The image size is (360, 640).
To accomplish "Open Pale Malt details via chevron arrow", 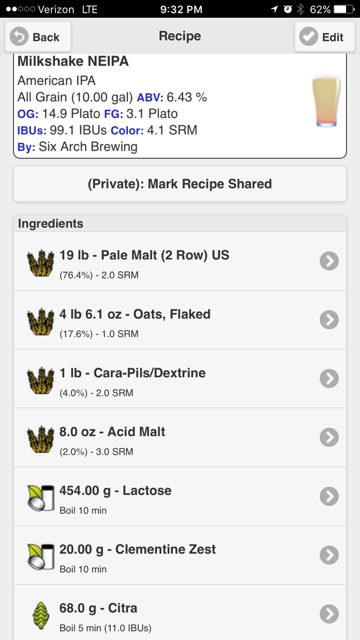I will point(329,261).
